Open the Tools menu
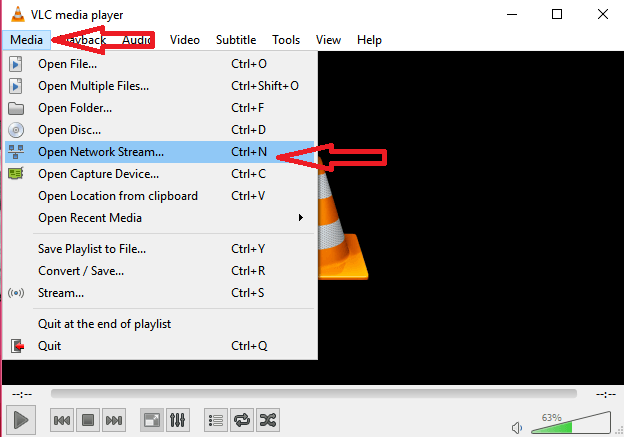Screen dimensions: 624x437 (x=286, y=40)
